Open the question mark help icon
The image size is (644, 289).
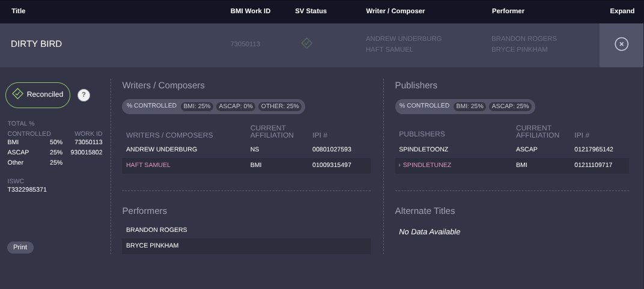[84, 96]
